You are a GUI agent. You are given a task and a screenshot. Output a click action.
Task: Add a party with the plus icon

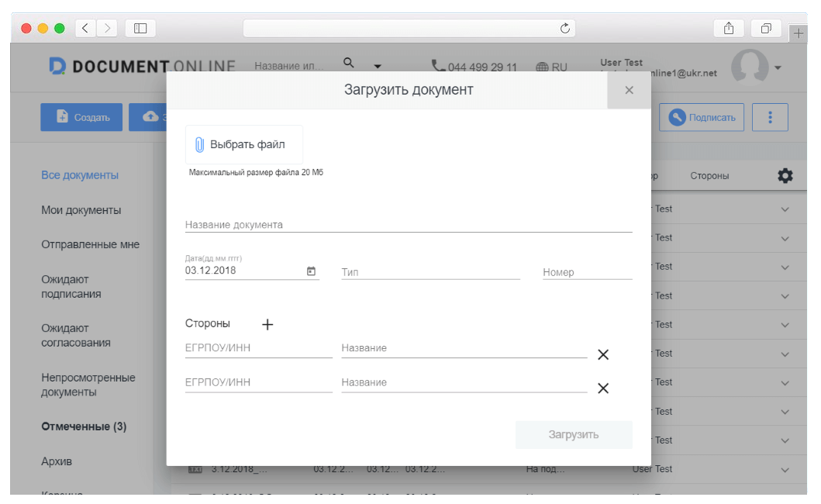point(267,324)
